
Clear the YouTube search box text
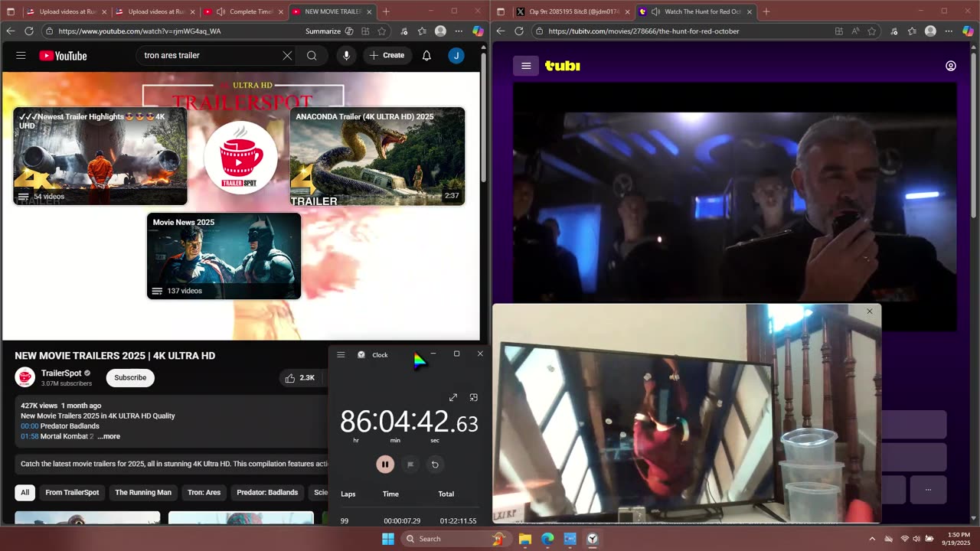pyautogui.click(x=287, y=55)
